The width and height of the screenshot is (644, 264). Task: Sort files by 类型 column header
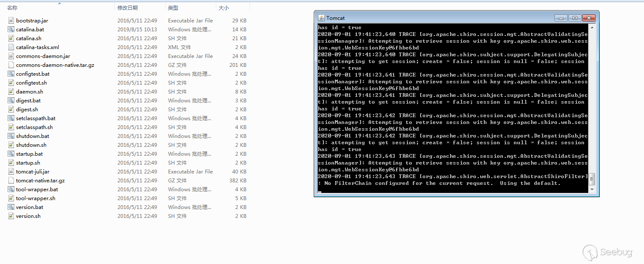(173, 8)
